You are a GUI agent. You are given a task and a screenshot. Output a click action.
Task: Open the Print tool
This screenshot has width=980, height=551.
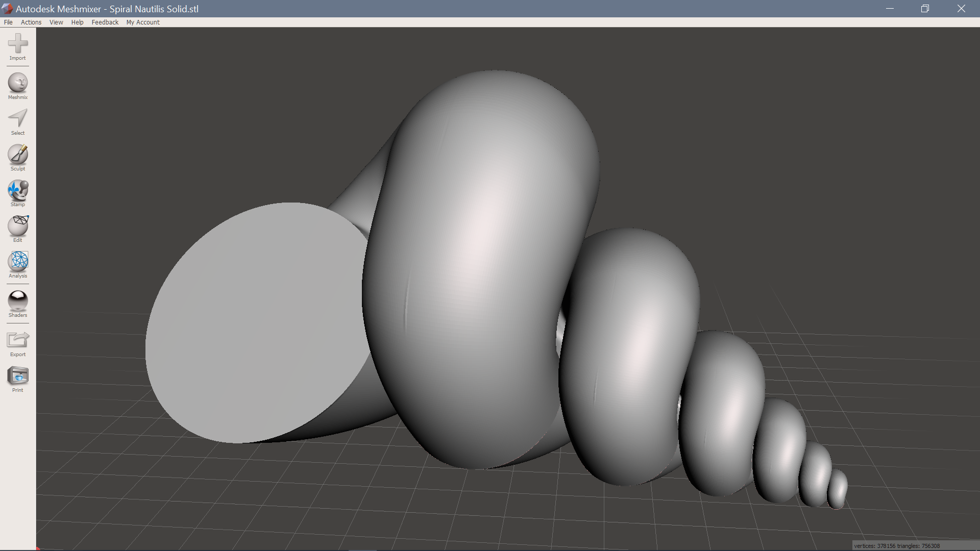pyautogui.click(x=18, y=376)
